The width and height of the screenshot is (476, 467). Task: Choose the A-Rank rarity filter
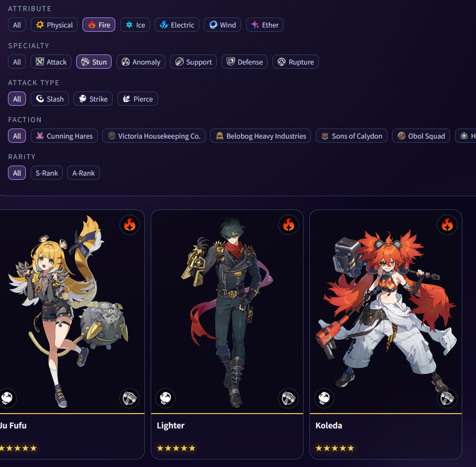coord(84,173)
